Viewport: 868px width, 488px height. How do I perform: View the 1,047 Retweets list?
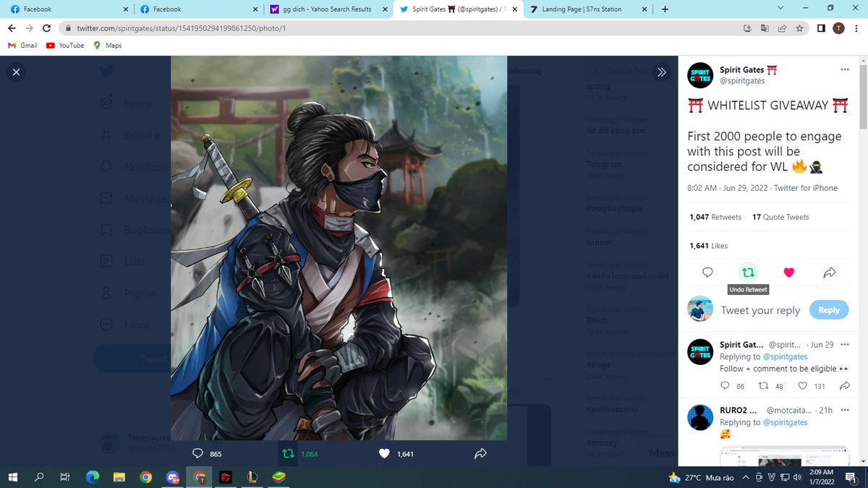point(715,217)
